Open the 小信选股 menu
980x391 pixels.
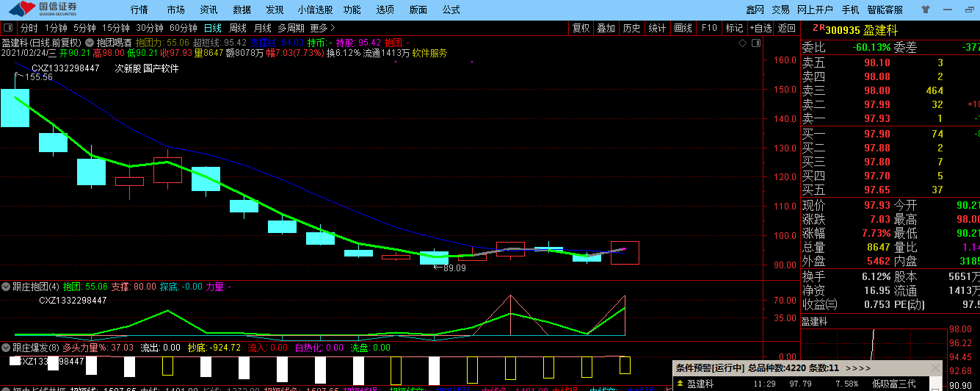pos(315,10)
